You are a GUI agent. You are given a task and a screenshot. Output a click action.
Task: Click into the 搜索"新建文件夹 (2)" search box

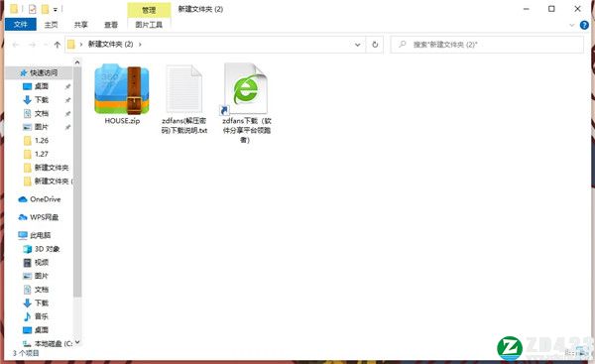[x=487, y=45]
